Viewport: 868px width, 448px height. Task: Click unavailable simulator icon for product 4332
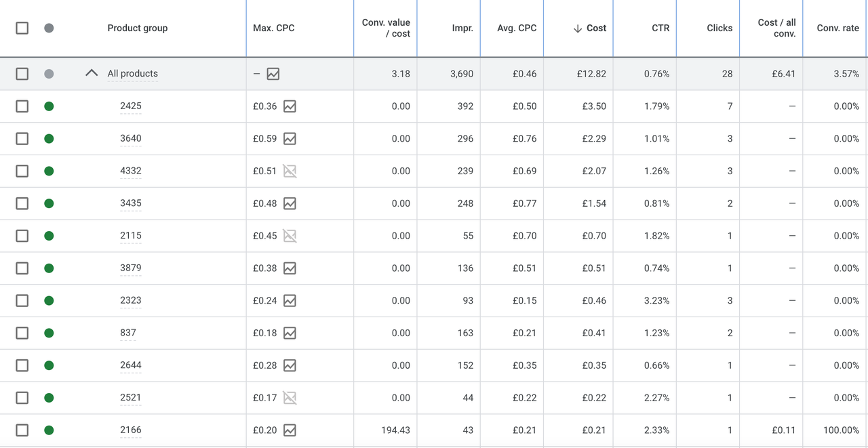(290, 171)
